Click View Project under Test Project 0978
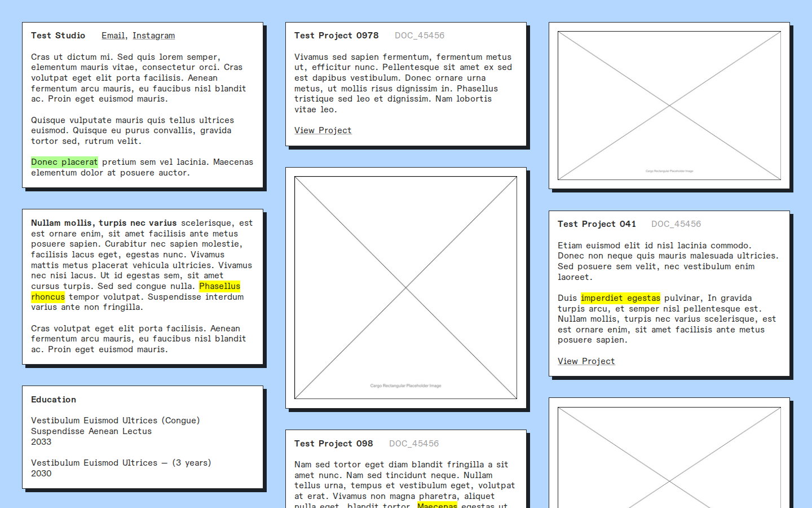Image resolution: width=812 pixels, height=508 pixels. pos(323,130)
